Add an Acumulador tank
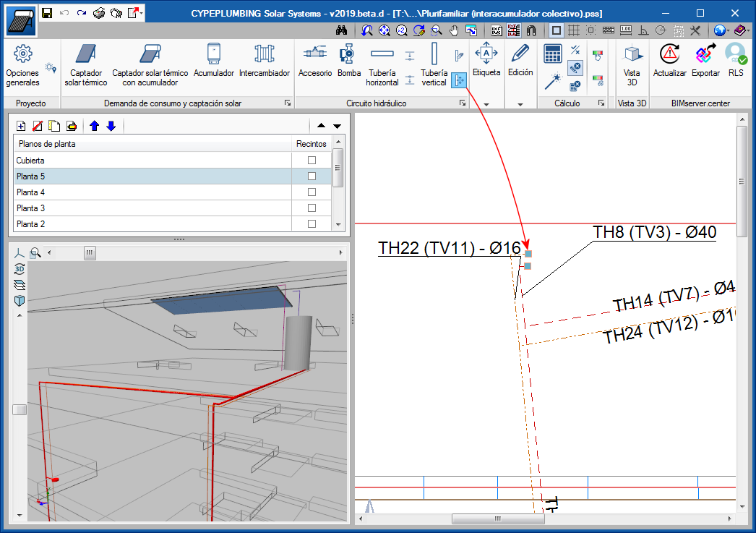Image resolution: width=756 pixels, height=533 pixels. (214, 61)
